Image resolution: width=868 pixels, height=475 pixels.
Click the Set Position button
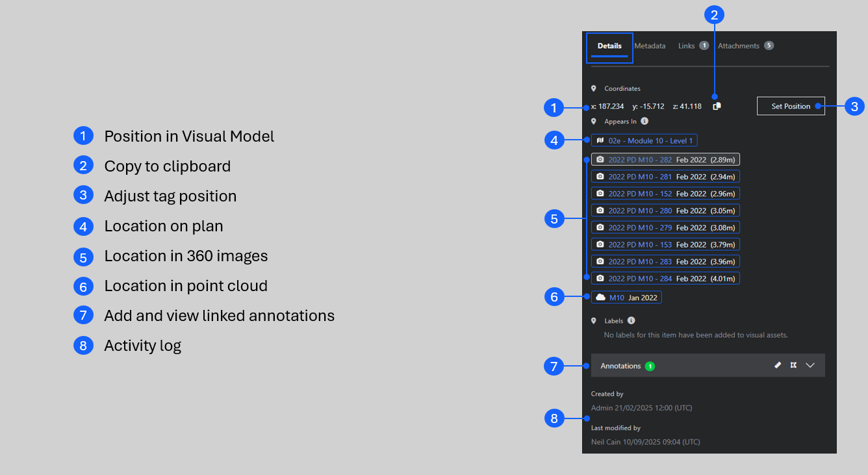pos(791,106)
